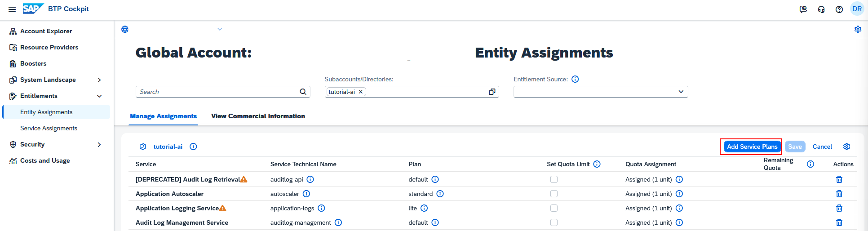
Task: Open the help question mark icon
Action: [839, 9]
